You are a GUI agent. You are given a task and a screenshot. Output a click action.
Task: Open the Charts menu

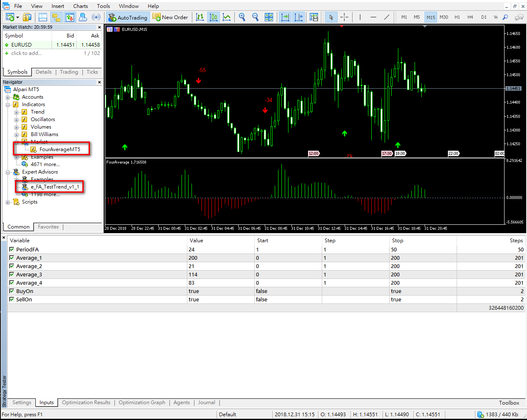[80, 6]
